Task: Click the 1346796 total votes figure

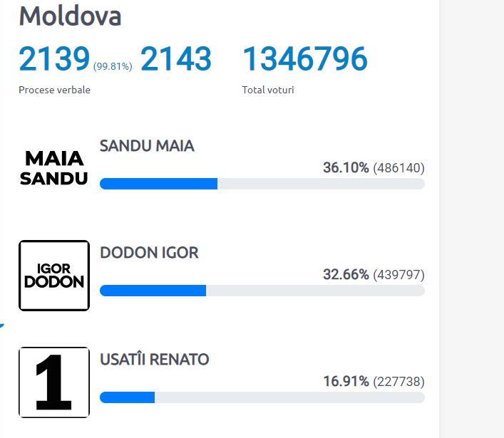Action: click(305, 58)
